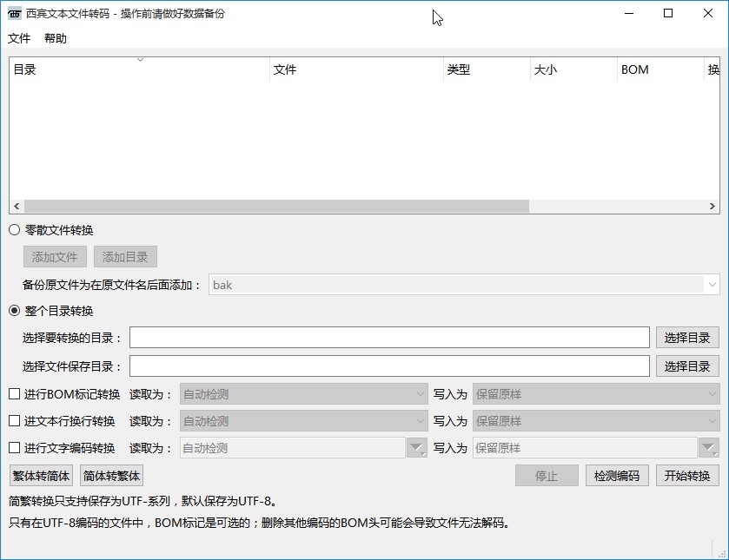The height and width of the screenshot is (560, 729).
Task: Open the 文件 menu
Action: 21,38
